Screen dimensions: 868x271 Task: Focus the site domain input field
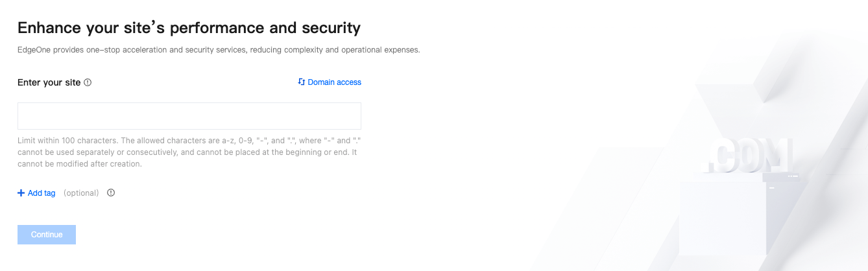click(x=189, y=116)
